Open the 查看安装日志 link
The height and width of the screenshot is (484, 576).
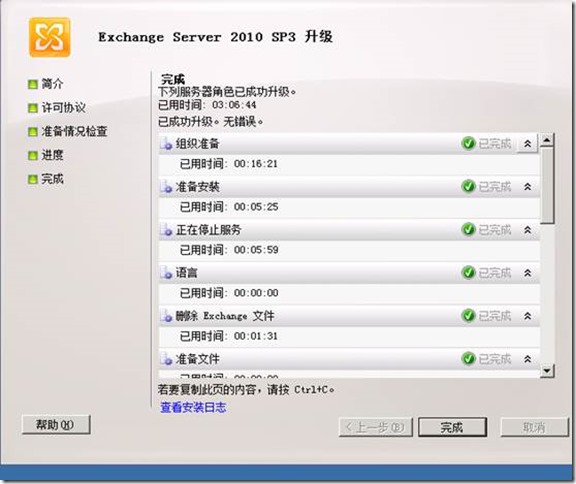pos(193,408)
